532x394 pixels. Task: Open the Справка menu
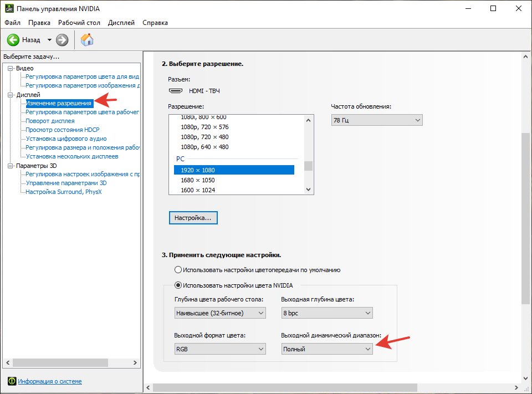point(155,23)
